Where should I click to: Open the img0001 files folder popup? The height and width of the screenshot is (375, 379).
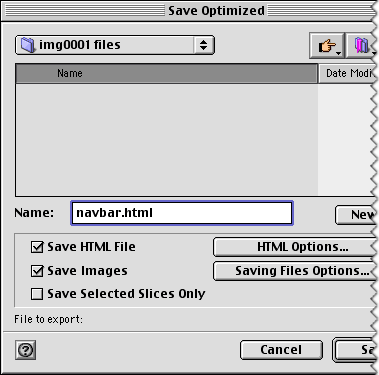pos(115,45)
